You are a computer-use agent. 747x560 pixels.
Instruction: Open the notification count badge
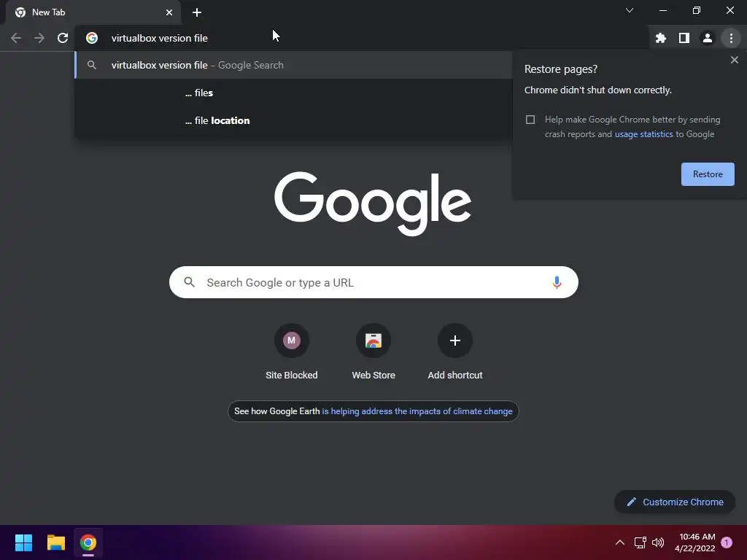tap(727, 542)
